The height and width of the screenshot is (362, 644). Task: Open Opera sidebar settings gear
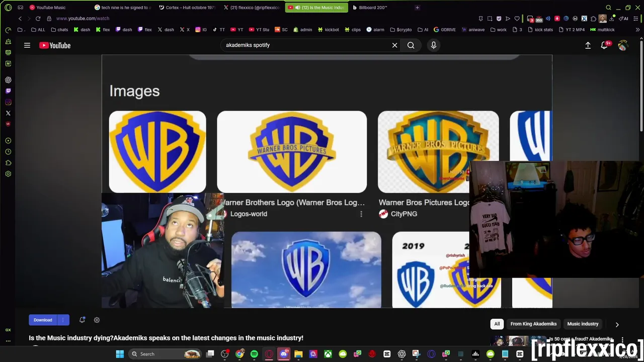[x=8, y=174]
